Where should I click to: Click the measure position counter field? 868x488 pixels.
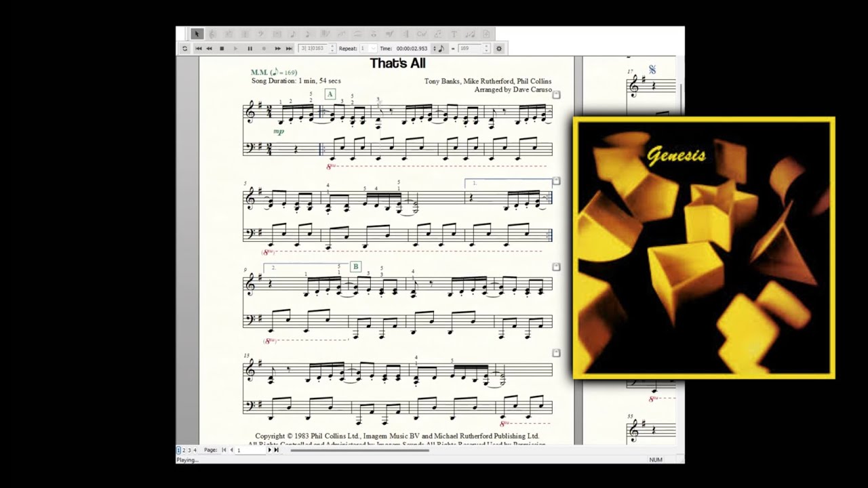(313, 48)
